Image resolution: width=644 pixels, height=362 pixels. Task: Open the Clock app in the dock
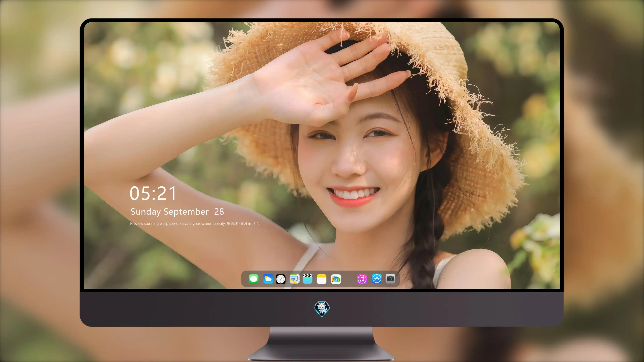pos(281,279)
